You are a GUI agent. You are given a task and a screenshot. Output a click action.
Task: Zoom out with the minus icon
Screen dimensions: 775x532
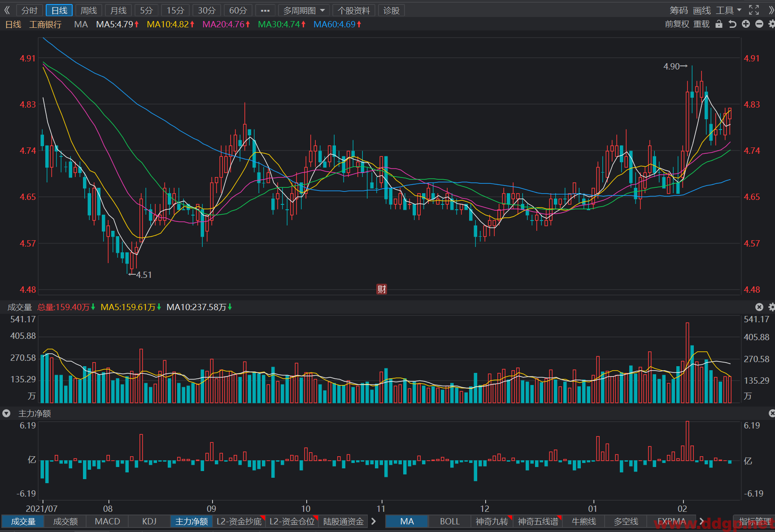759,24
